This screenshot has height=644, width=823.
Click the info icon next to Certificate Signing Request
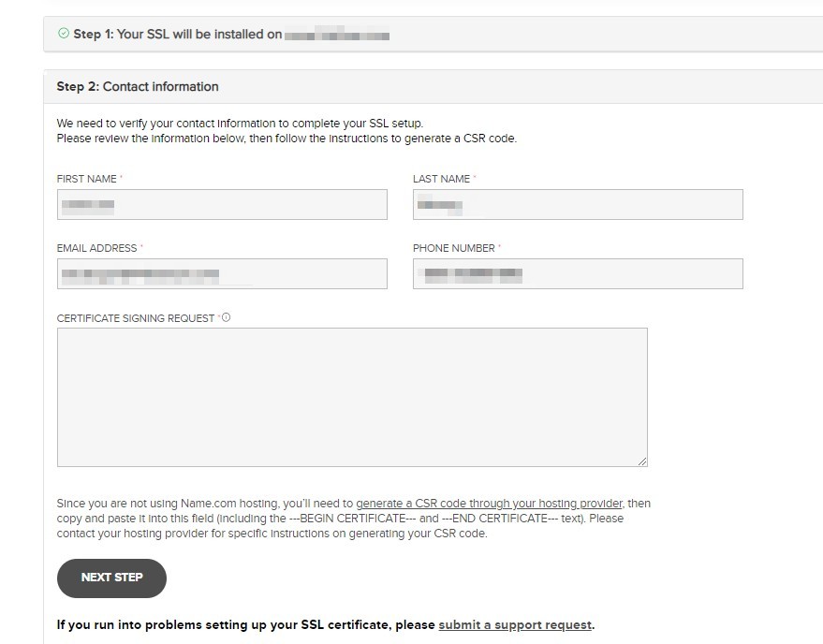[x=227, y=317]
